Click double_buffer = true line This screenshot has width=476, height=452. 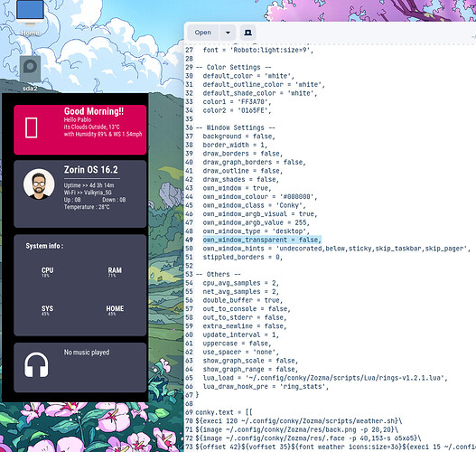(x=243, y=300)
